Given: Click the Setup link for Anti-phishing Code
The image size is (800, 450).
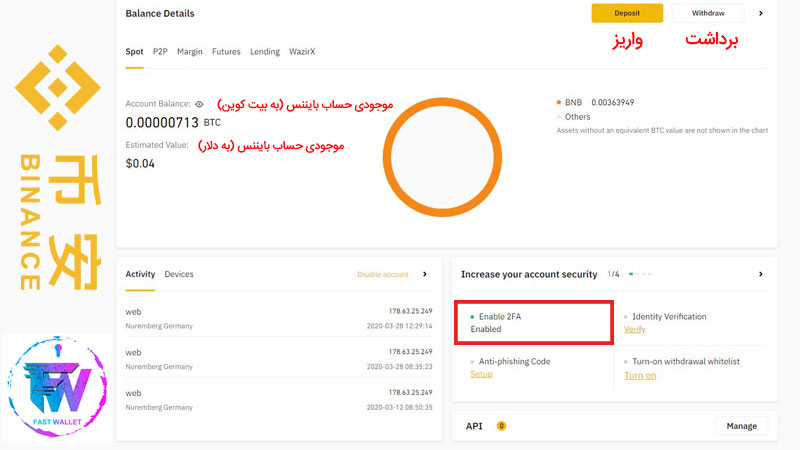Looking at the screenshot, I should click(x=481, y=374).
